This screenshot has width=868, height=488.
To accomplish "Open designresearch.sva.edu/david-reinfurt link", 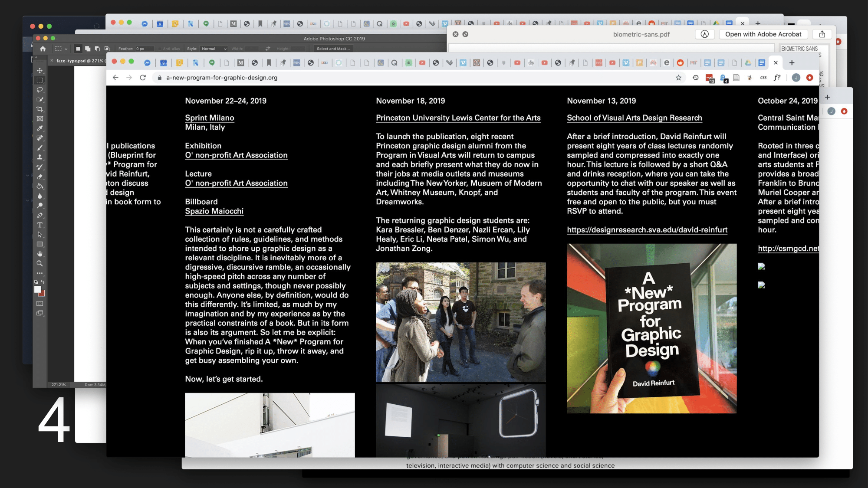I will point(647,230).
